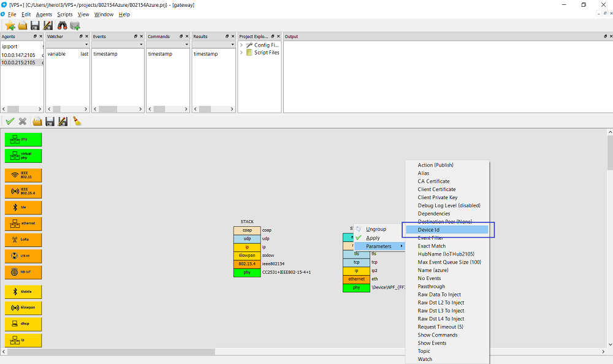Select the ble palette block
This screenshot has width=613, height=364.
[23, 207]
